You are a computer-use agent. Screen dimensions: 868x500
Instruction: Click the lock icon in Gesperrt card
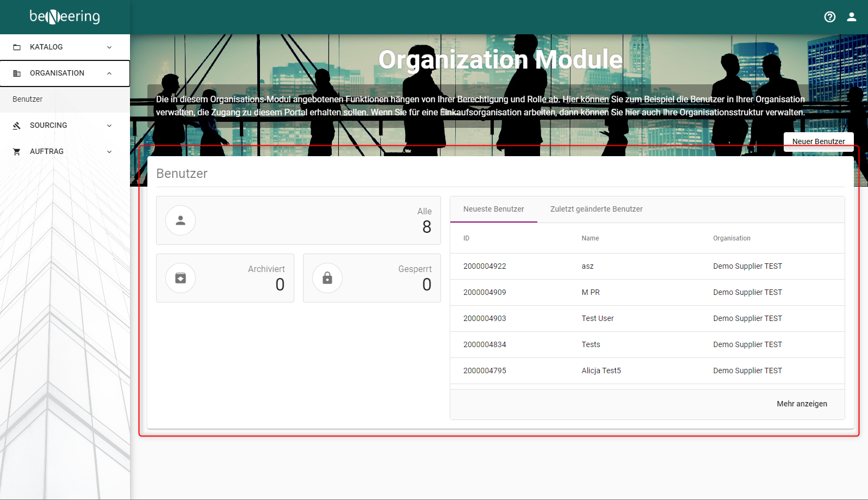pyautogui.click(x=327, y=278)
